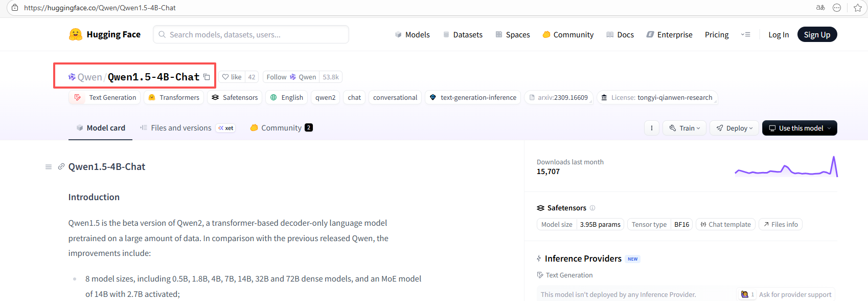Switch to the Community tab with 2 badge
The width and height of the screenshot is (868, 301).
pos(281,128)
